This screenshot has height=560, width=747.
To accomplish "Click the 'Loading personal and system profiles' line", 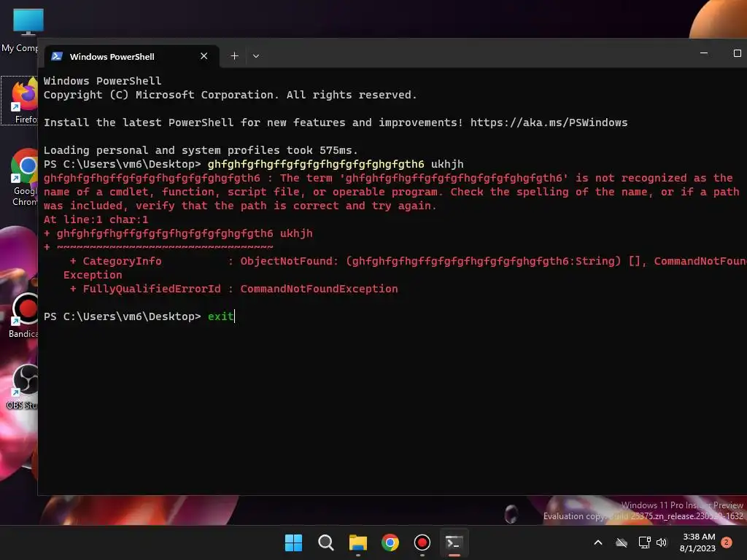I will click(x=201, y=150).
